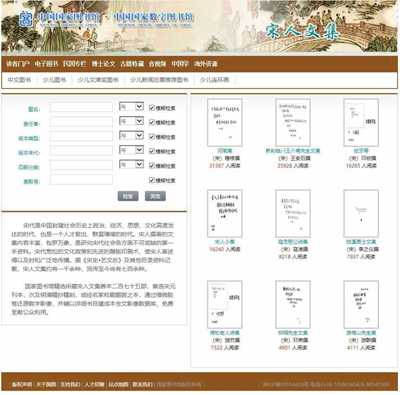Open the 少儿文津奖图书 sub-navigation tab
This screenshot has height=395, width=400.
click(x=98, y=80)
